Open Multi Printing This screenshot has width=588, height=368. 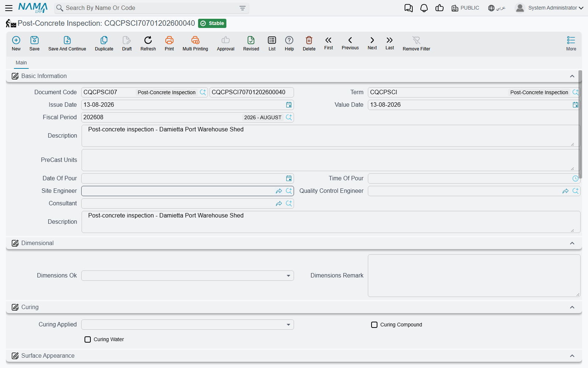point(195,43)
